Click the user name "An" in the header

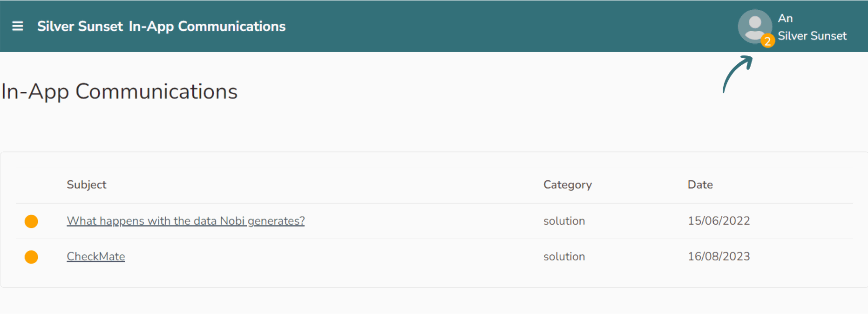(x=785, y=18)
